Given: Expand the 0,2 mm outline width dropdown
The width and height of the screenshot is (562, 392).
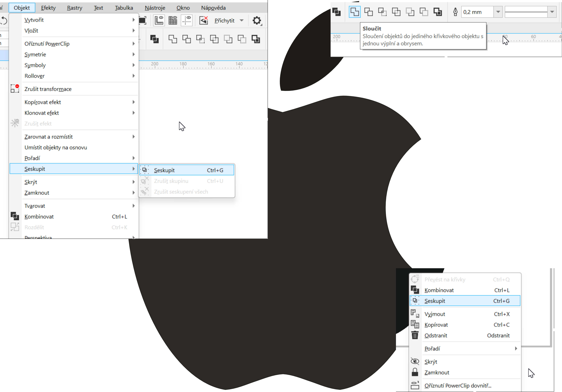Looking at the screenshot, I should [x=498, y=12].
